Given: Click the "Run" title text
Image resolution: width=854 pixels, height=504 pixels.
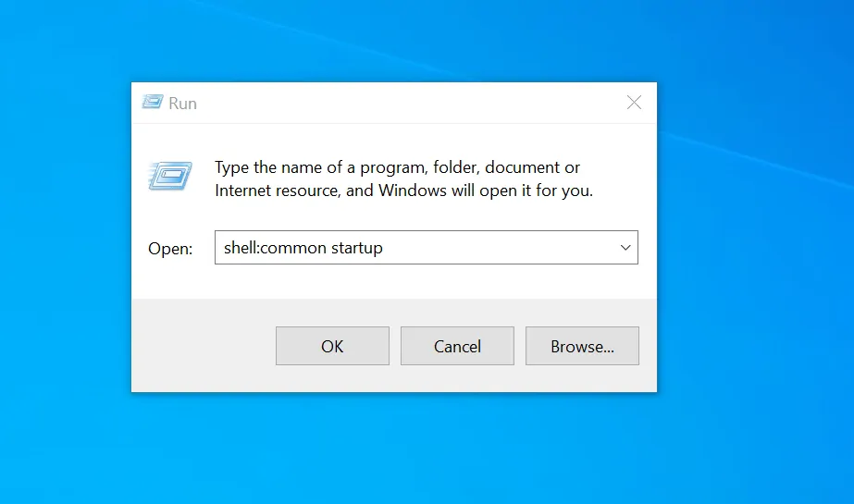Looking at the screenshot, I should coord(182,104).
